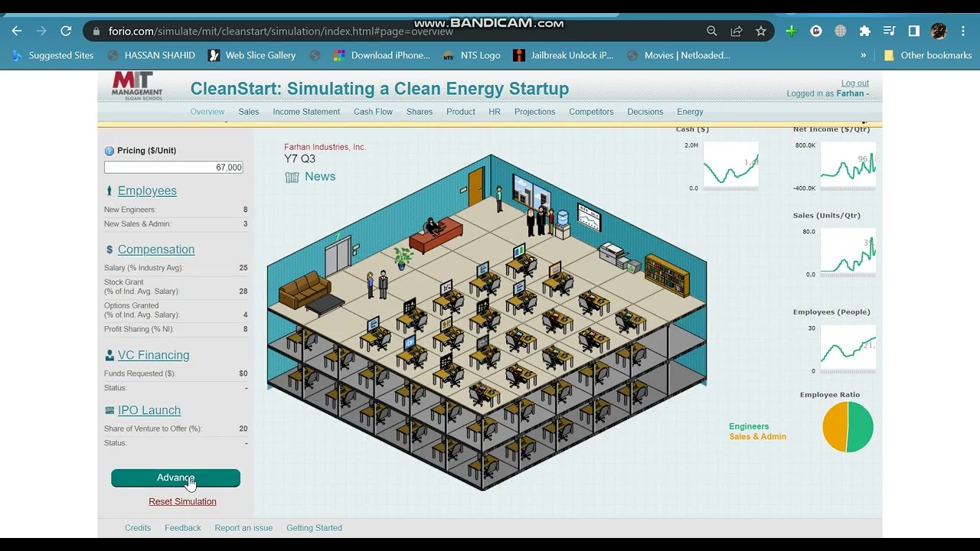
Task: Open the Employees decisions link
Action: [147, 191]
